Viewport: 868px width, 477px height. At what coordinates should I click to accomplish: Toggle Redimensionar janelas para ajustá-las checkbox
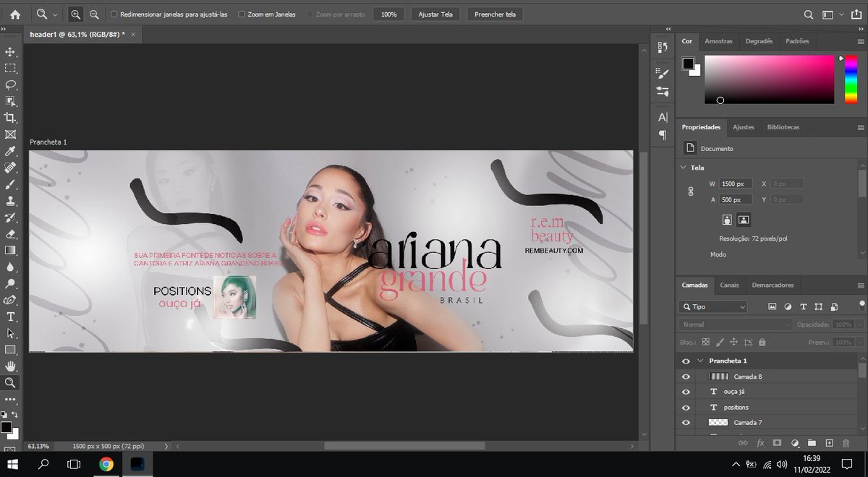pyautogui.click(x=114, y=14)
